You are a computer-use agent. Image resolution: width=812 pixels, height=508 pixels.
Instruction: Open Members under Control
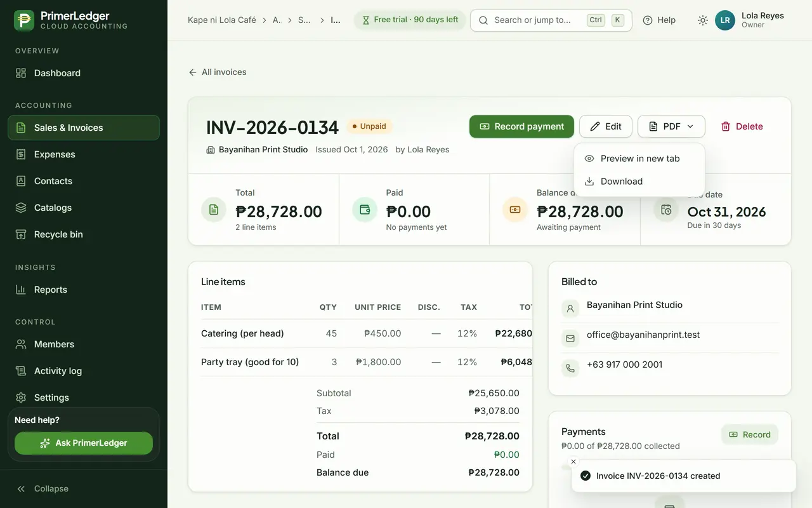(84, 344)
